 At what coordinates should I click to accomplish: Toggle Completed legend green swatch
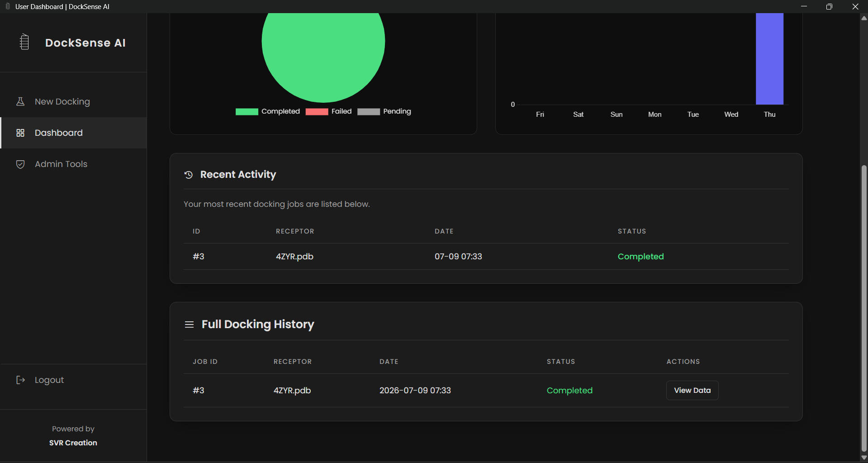click(x=247, y=112)
